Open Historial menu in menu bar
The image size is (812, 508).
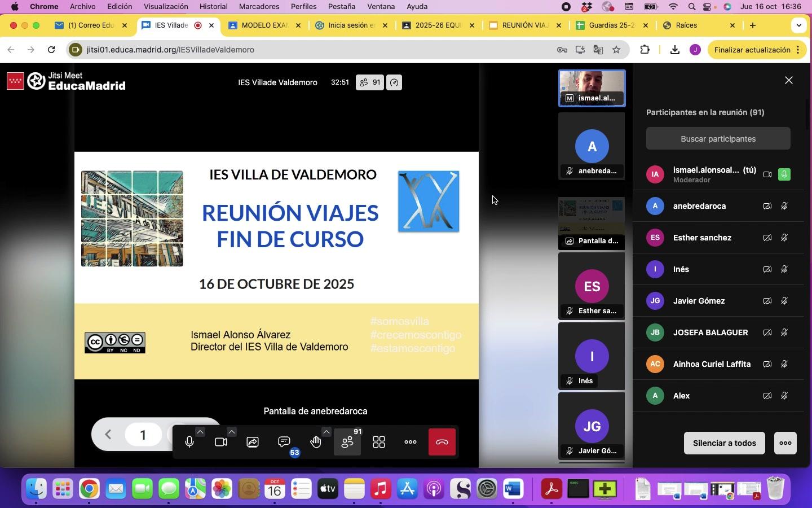pyautogui.click(x=213, y=7)
